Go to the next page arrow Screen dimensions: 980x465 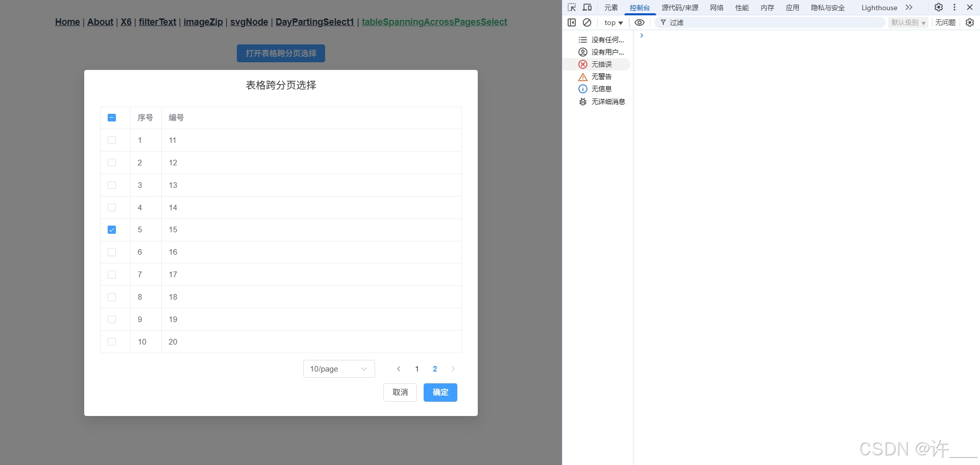[x=453, y=369]
